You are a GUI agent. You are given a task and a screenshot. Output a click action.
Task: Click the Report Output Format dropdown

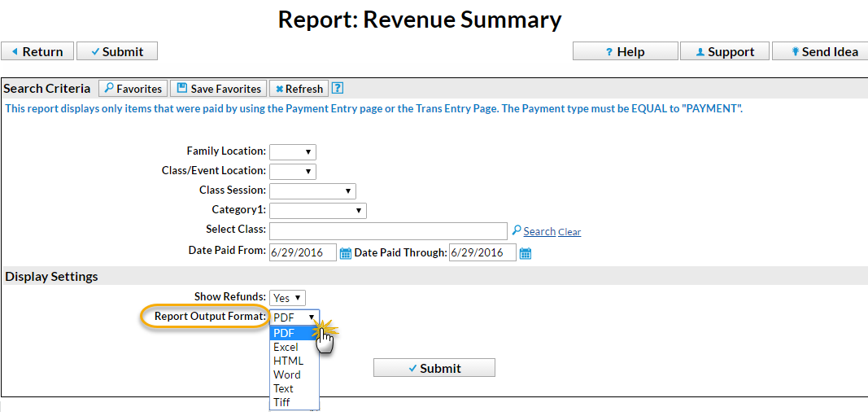[x=294, y=317]
